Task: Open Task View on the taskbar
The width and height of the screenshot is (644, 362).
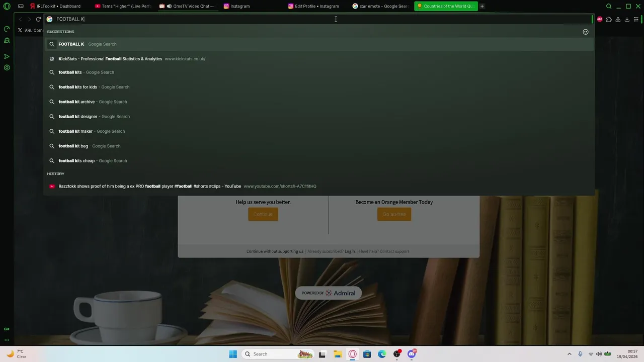Action: (322, 354)
